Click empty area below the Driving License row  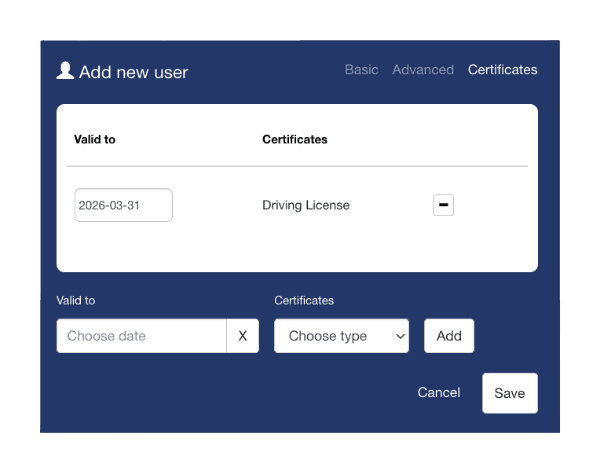pyautogui.click(x=297, y=248)
